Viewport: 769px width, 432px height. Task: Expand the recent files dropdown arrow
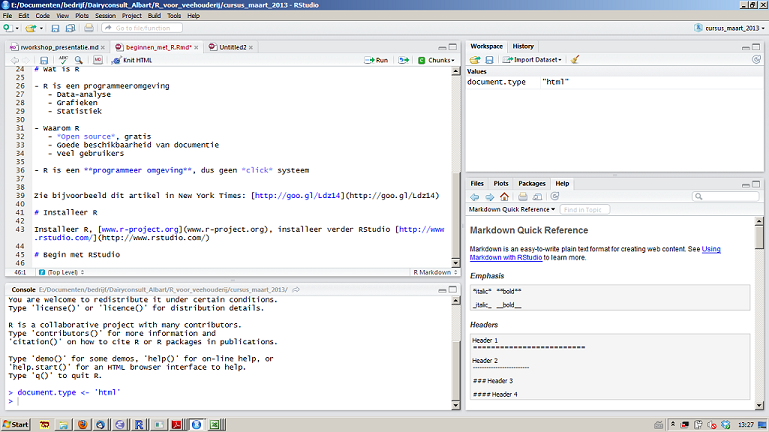click(x=41, y=28)
